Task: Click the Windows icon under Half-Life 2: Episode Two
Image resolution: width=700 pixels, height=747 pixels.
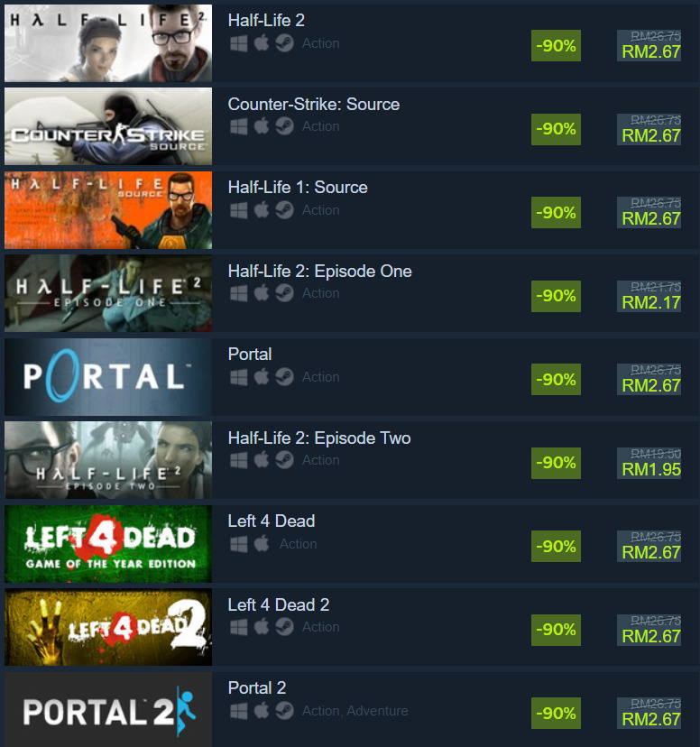Action: coord(238,460)
